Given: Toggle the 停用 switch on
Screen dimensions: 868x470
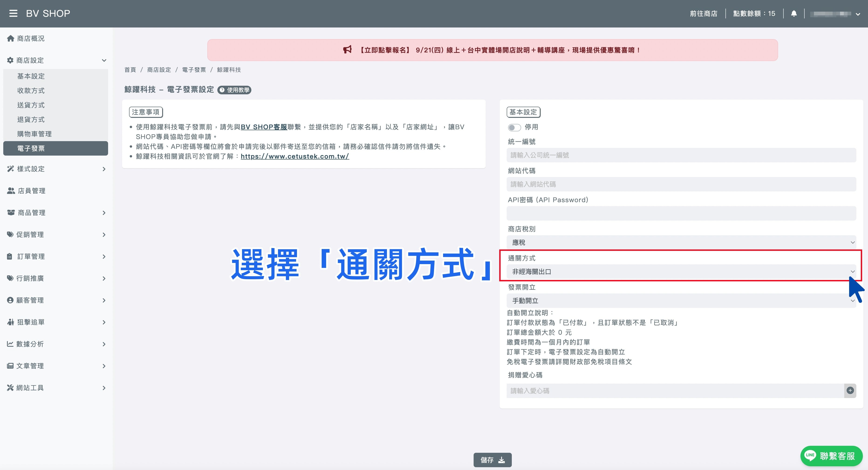Looking at the screenshot, I should click(x=514, y=127).
